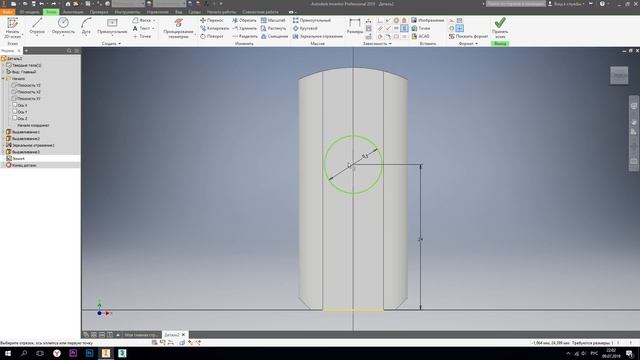Switch to the Проверка ribbon tab
The height and width of the screenshot is (360, 640).
point(99,12)
